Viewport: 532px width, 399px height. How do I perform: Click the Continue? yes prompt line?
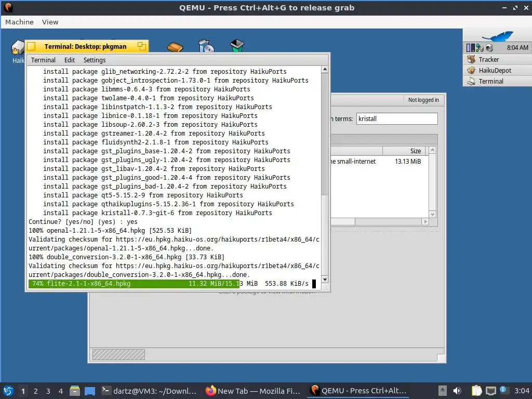(x=83, y=222)
